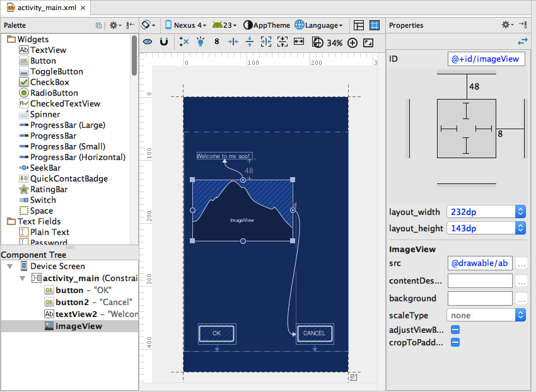Image resolution: width=536 pixels, height=392 pixels.
Task: Click the browse button next to contentDescription
Action: click(x=521, y=281)
